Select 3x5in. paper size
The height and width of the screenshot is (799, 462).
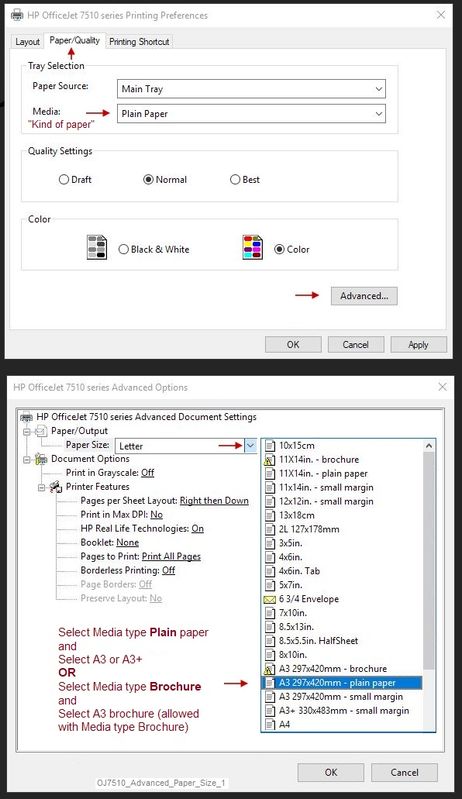pyautogui.click(x=290, y=543)
